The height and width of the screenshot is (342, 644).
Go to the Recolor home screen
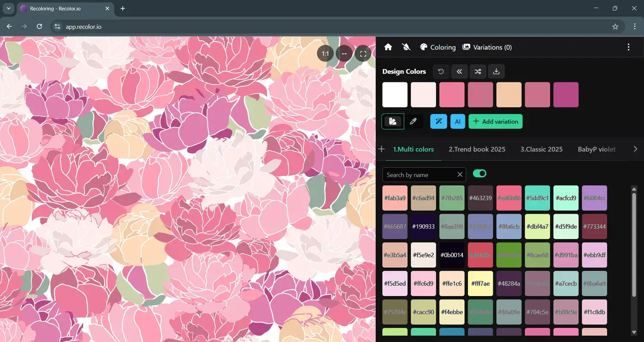pyautogui.click(x=388, y=47)
